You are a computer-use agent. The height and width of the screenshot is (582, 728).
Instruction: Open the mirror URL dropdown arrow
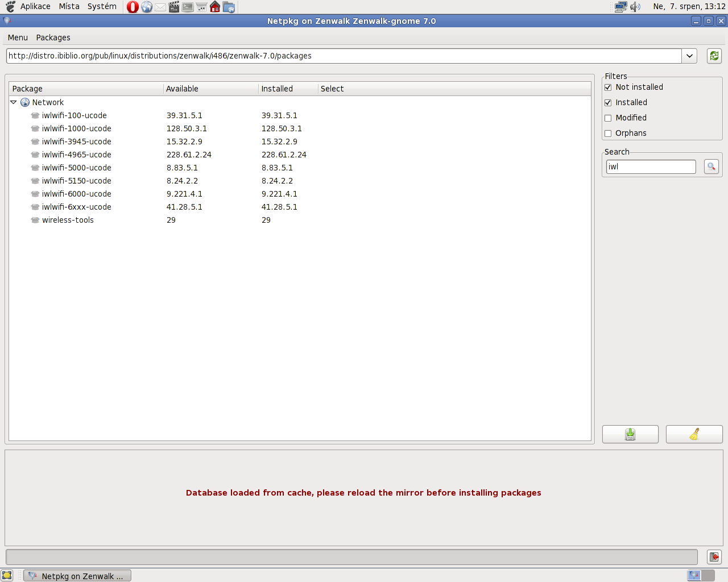coord(689,56)
